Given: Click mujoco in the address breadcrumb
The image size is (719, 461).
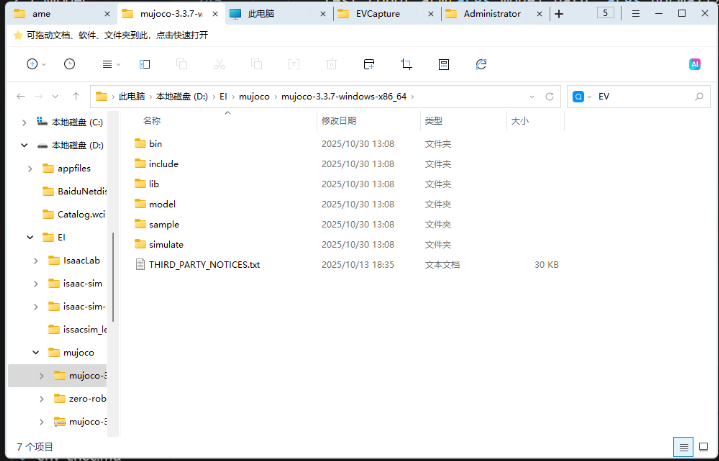Looking at the screenshot, I should tap(254, 96).
